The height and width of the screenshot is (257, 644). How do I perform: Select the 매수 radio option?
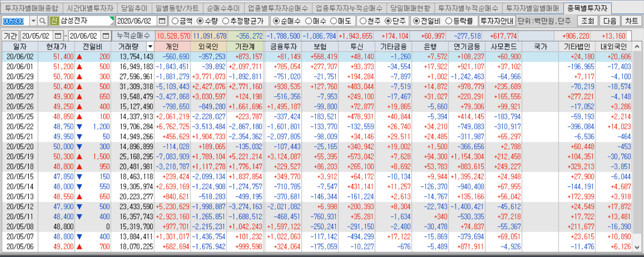pos(309,21)
